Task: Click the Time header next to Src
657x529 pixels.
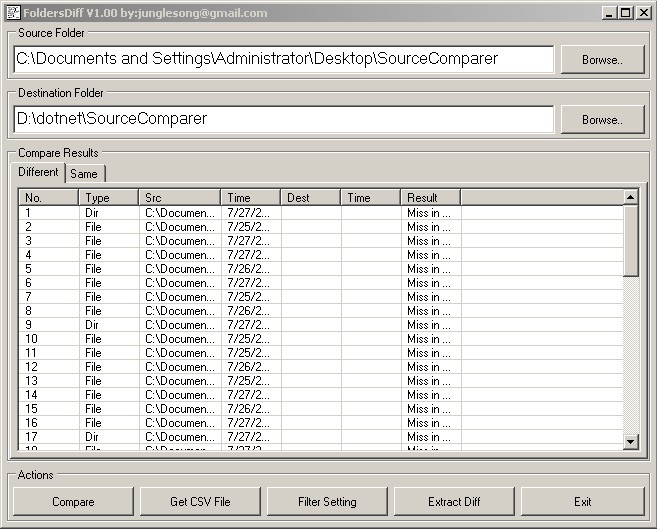Action: 251,197
